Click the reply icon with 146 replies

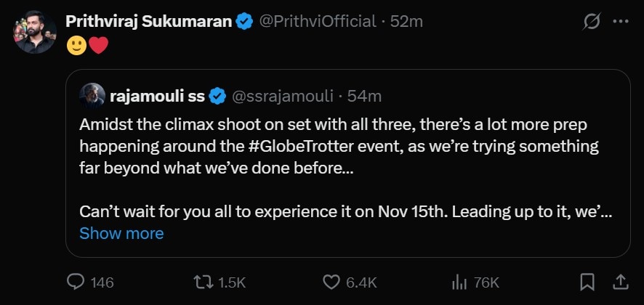[x=77, y=282]
